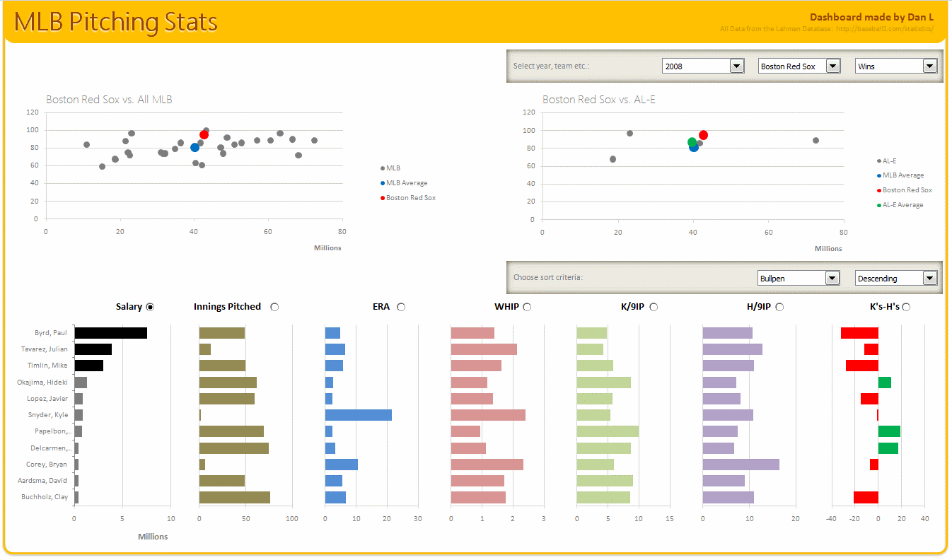
Task: Click the far-right AL-E dot near 72 million
Action: pos(815,141)
